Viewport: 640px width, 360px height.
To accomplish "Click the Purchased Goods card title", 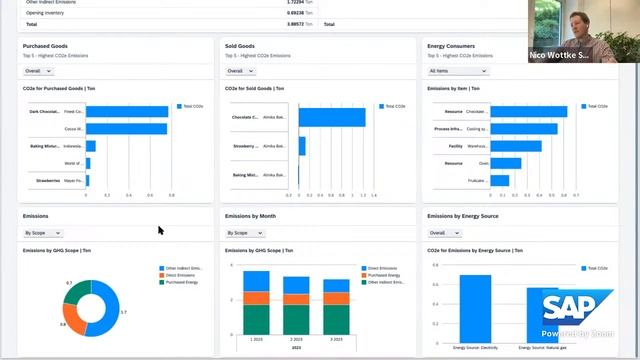I will [x=45, y=46].
